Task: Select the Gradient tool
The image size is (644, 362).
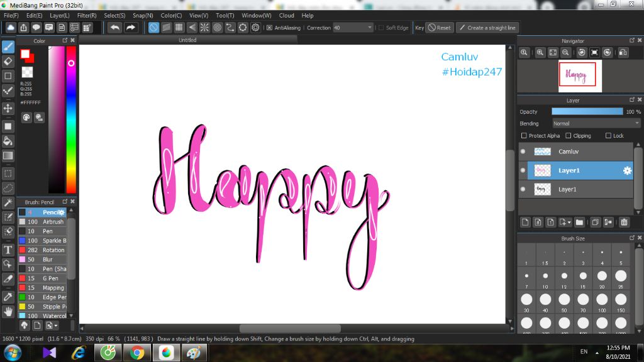Action: pos(8,156)
